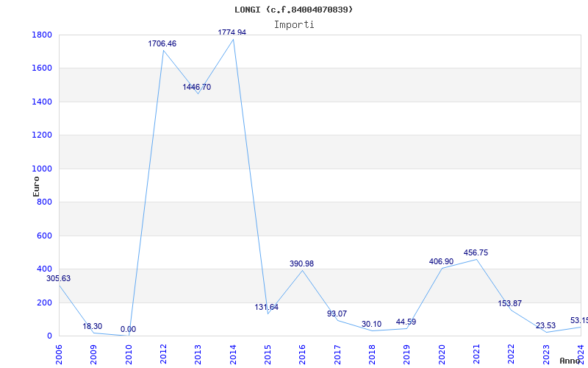588x368 pixels.
Task: Click the 800 y-axis tick label
Action: coord(44,202)
